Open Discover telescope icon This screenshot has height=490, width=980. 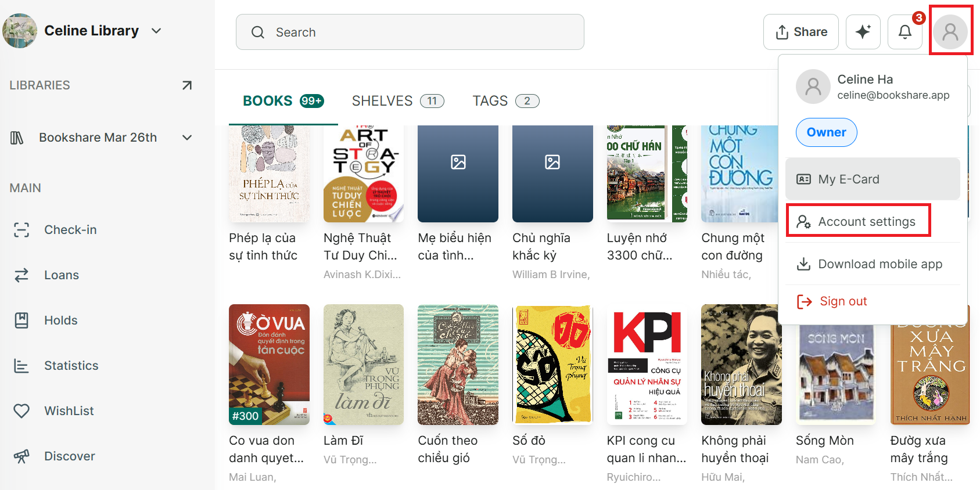tap(21, 456)
